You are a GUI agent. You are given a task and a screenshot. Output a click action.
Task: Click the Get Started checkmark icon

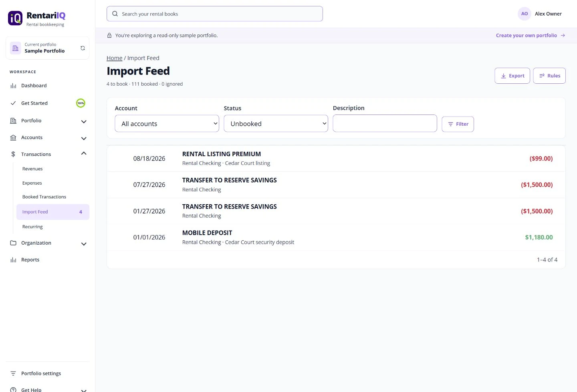[x=13, y=103]
